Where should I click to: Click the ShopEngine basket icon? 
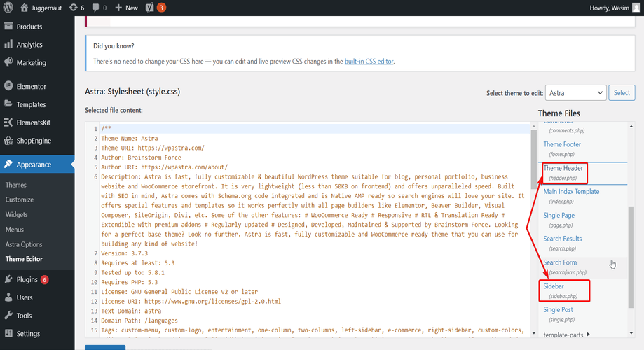[8, 140]
